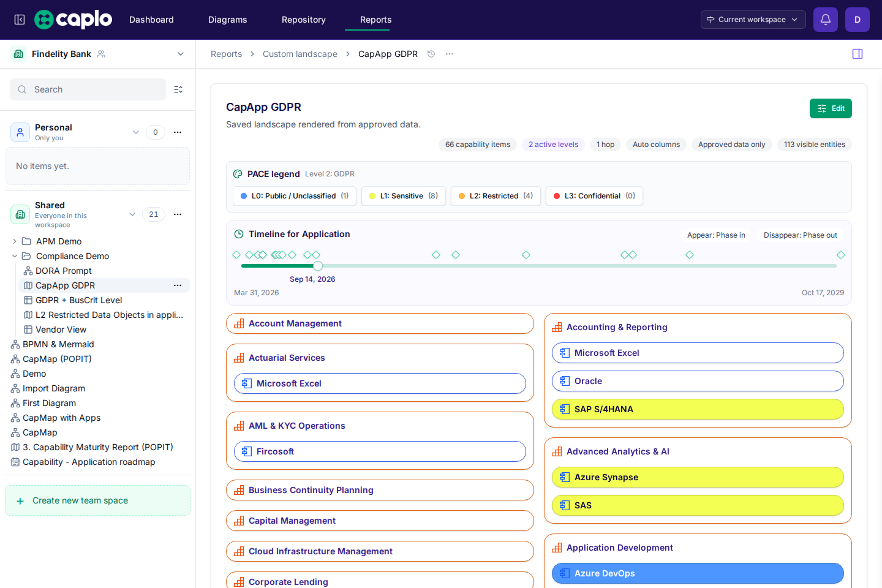Collapse the Compliance Demo folder
The height and width of the screenshot is (588, 882).
click(15, 256)
